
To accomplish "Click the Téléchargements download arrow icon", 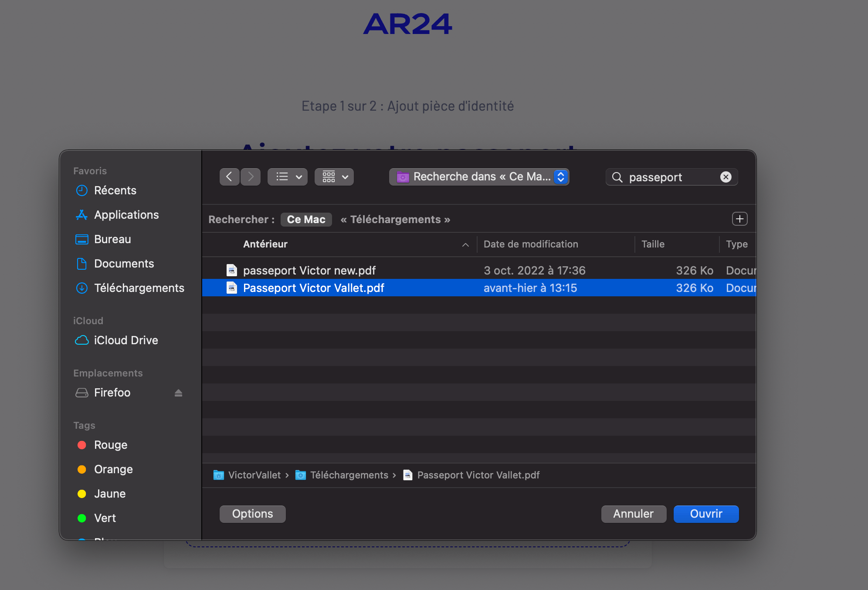I will coord(82,288).
